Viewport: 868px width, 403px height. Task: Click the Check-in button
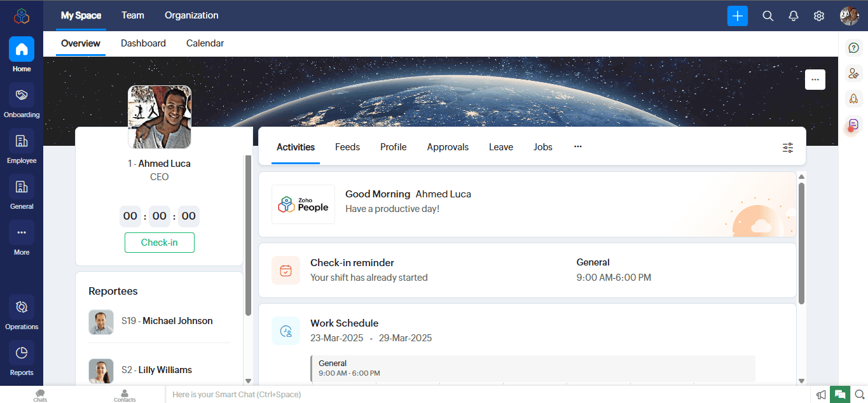tap(159, 243)
